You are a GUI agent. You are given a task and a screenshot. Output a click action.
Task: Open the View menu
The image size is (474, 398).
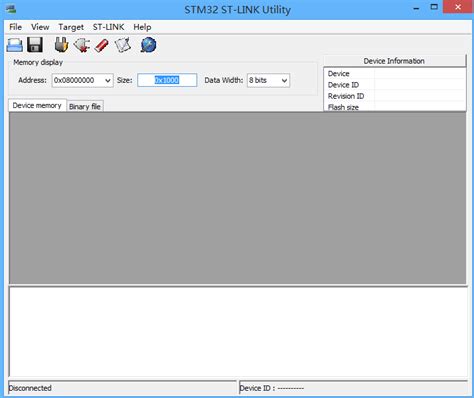(x=40, y=27)
